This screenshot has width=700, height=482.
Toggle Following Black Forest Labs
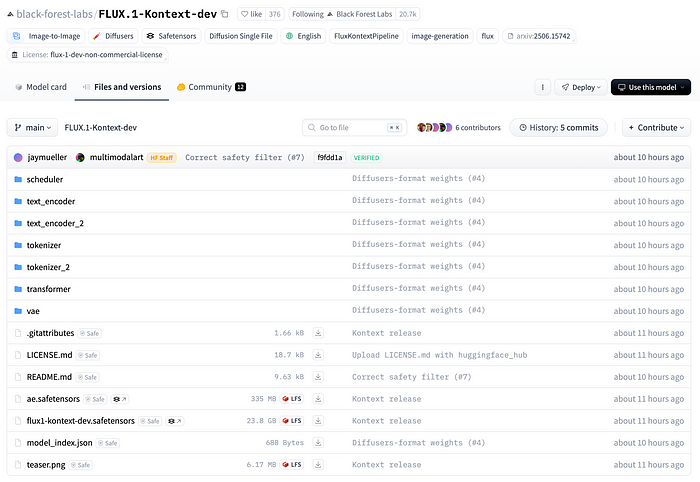tap(307, 14)
